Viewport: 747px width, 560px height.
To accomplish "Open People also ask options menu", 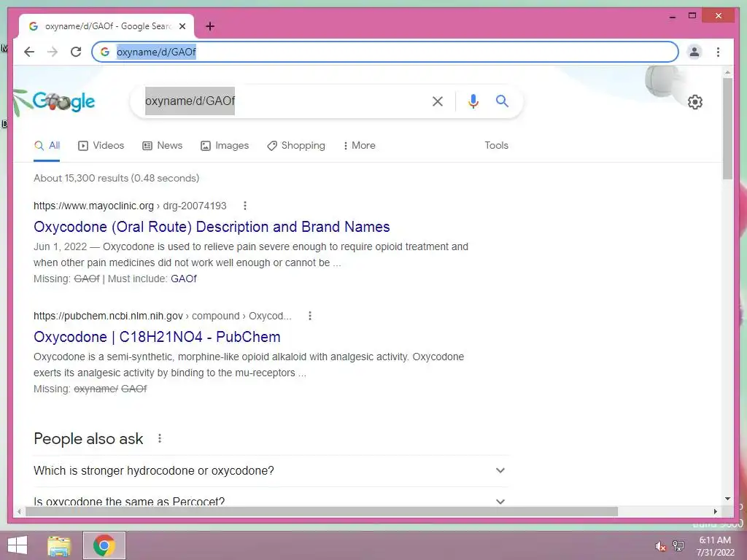I will [160, 438].
